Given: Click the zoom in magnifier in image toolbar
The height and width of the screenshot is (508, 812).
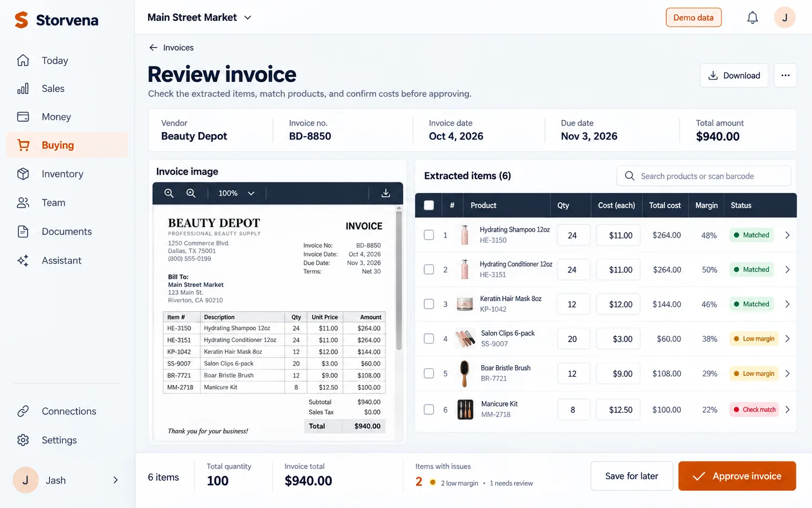Looking at the screenshot, I should (x=191, y=193).
